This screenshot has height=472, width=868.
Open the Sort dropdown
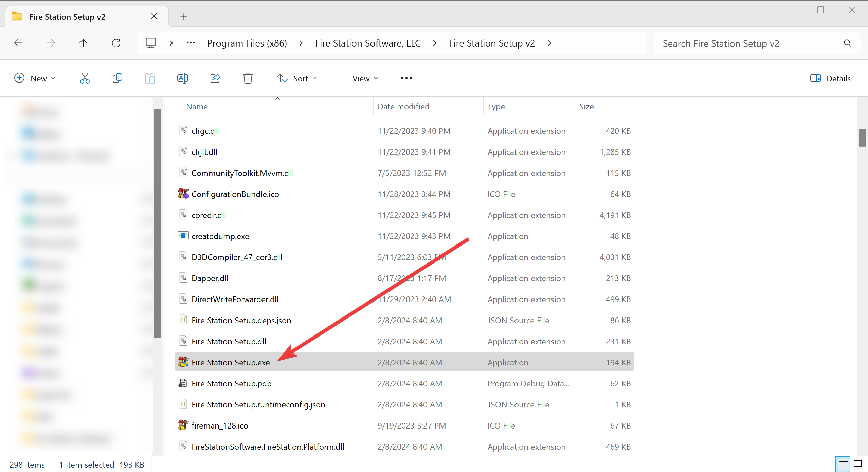pyautogui.click(x=297, y=78)
